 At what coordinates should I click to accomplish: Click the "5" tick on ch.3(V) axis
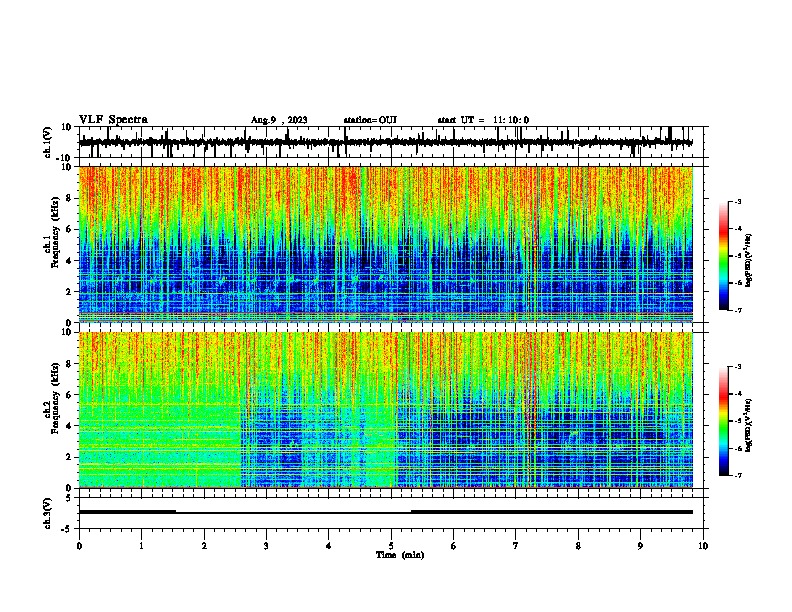pyautogui.click(x=69, y=498)
